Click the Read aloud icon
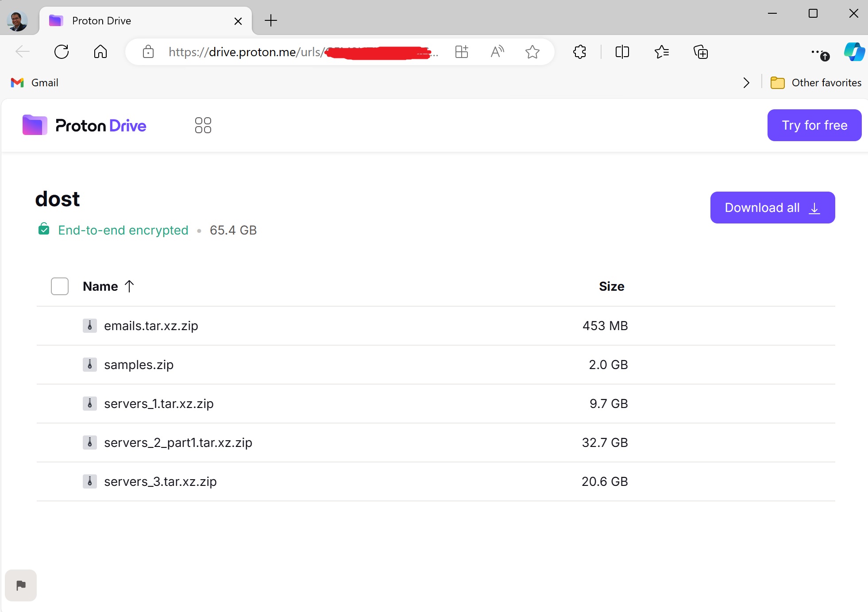The height and width of the screenshot is (612, 868). 497,52
